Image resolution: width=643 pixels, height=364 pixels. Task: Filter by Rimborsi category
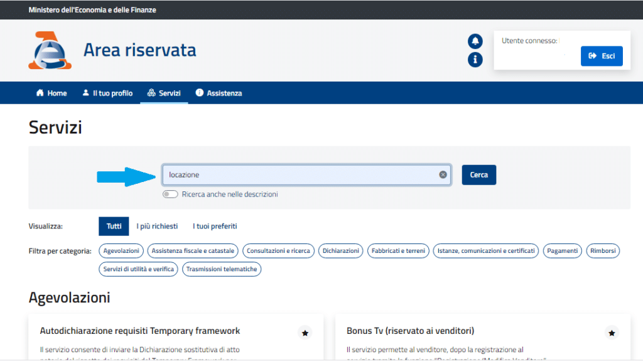click(603, 251)
